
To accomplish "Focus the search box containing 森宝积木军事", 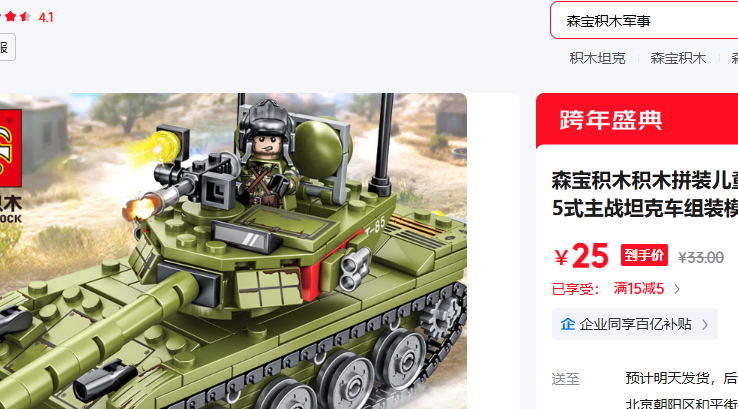I will (x=644, y=20).
